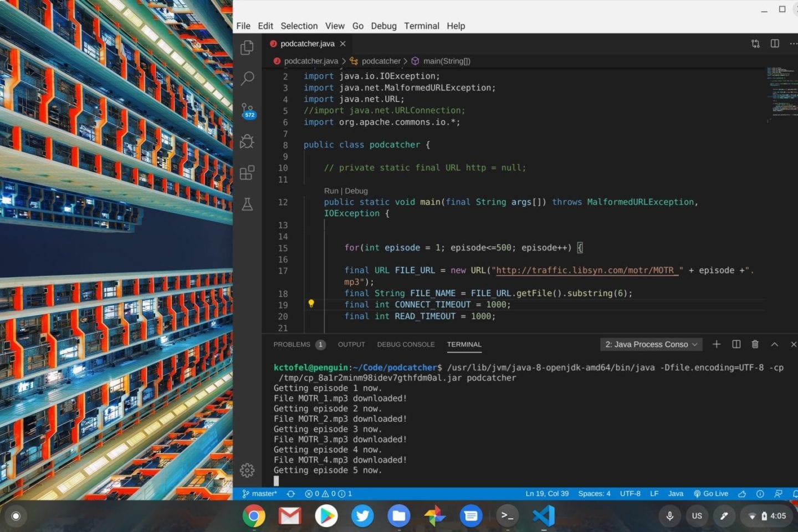Open the traffic.libsyn.com URL link in code
798x532 pixels.
[x=587, y=270]
